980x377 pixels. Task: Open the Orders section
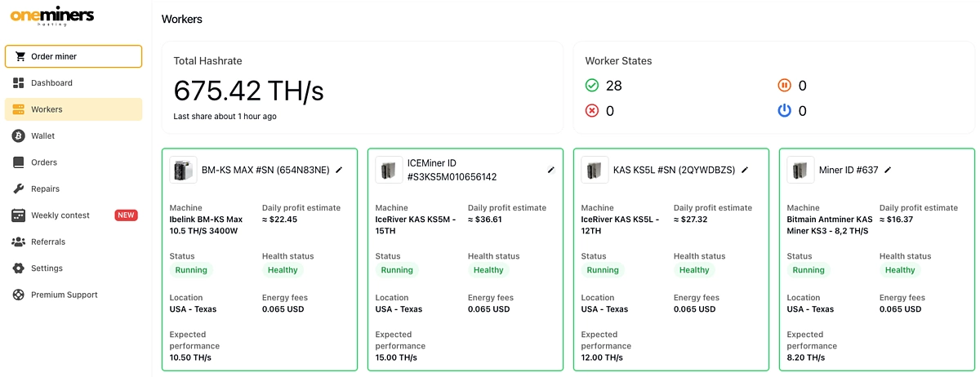73,162
